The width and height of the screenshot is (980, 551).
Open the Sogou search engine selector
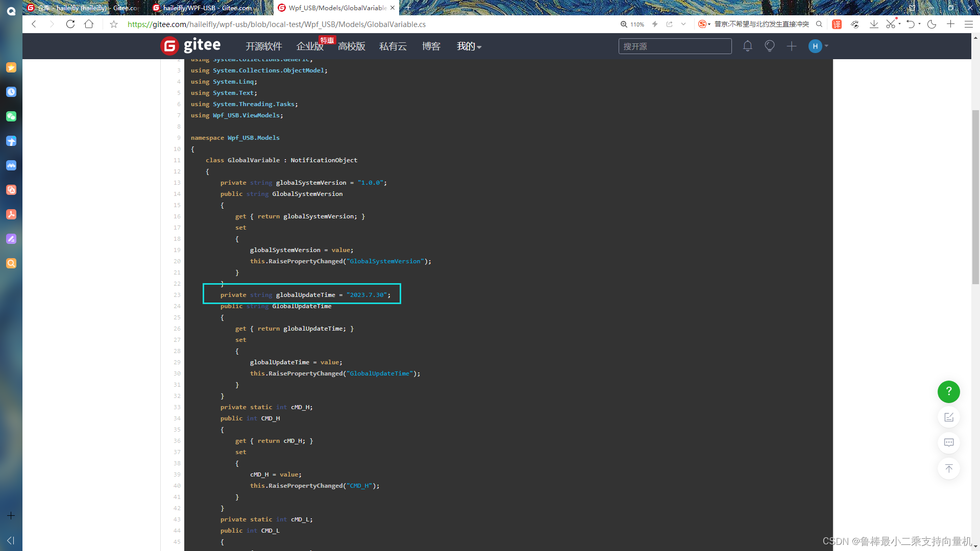point(704,24)
